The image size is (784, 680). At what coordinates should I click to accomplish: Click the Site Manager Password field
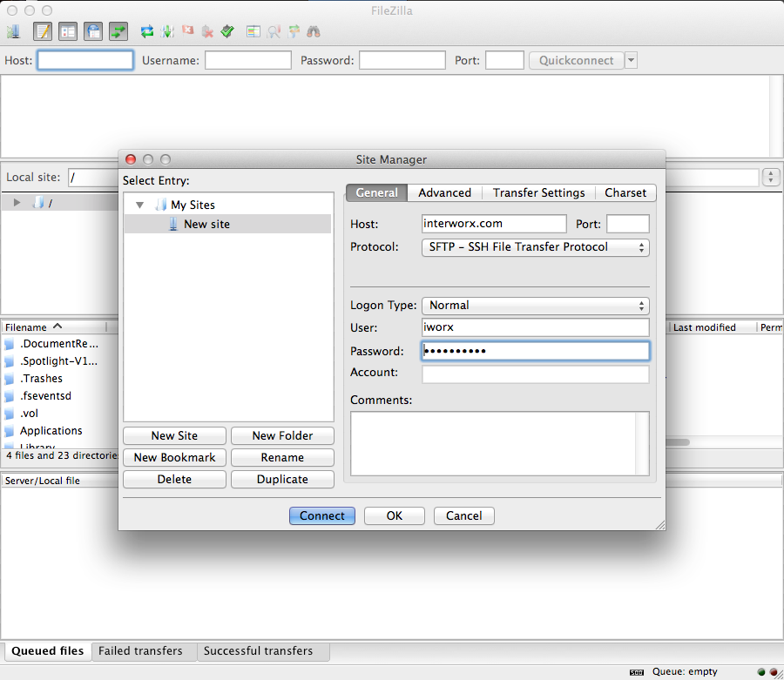point(536,351)
